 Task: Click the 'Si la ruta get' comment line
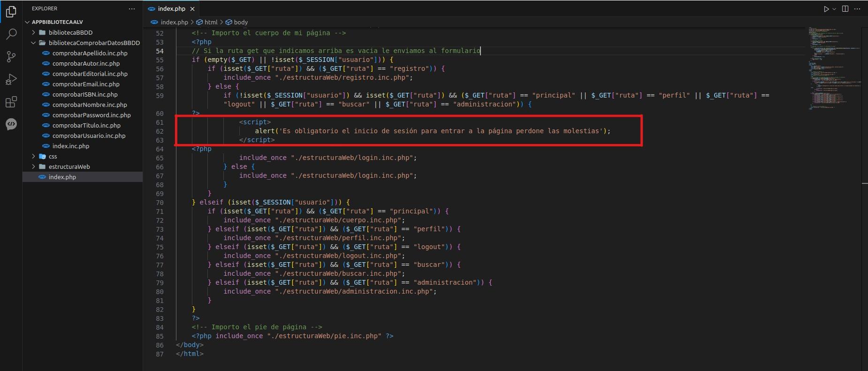[336, 51]
